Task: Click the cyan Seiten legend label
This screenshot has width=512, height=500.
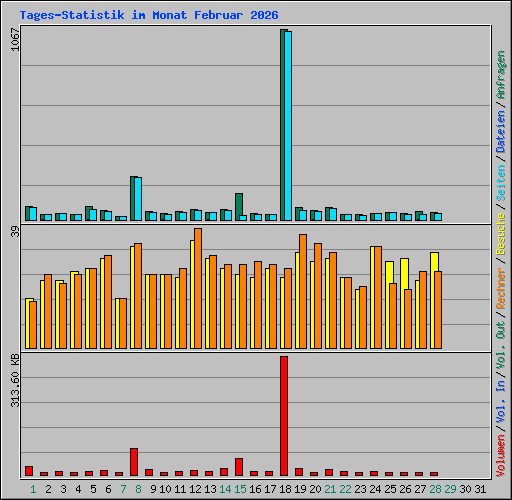Action: [501, 183]
